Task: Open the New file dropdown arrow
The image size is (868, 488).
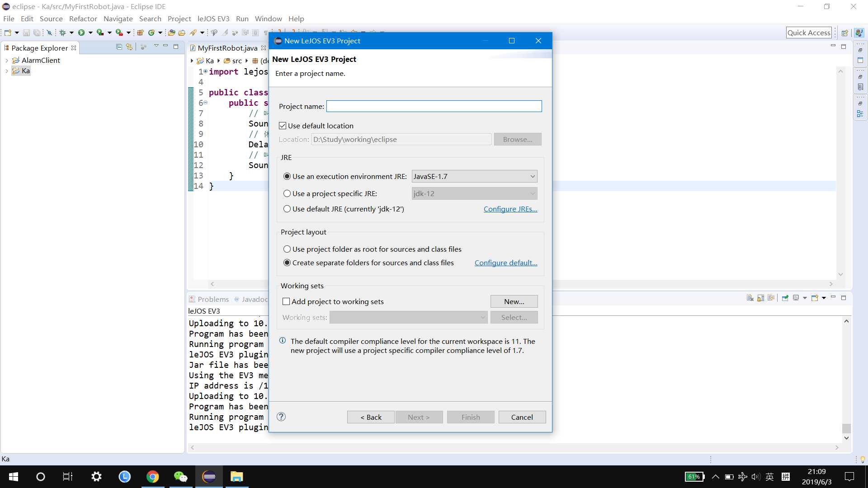Action: pos(17,33)
